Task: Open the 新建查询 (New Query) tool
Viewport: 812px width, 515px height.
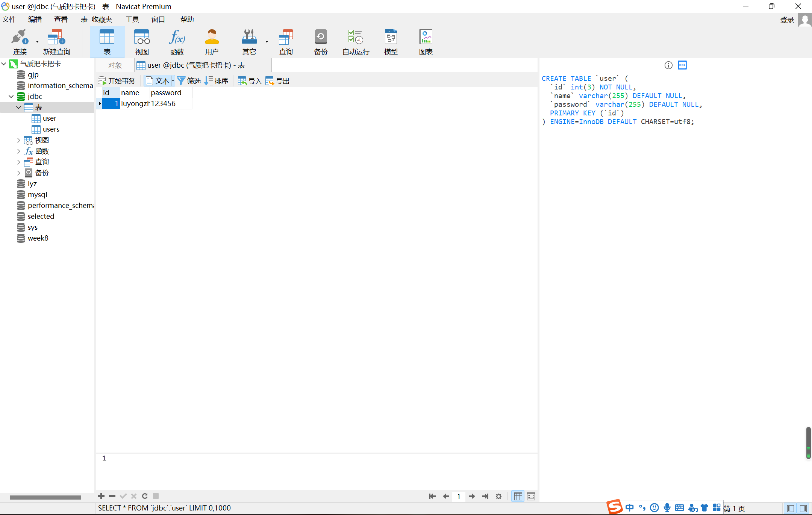Action: [x=56, y=41]
